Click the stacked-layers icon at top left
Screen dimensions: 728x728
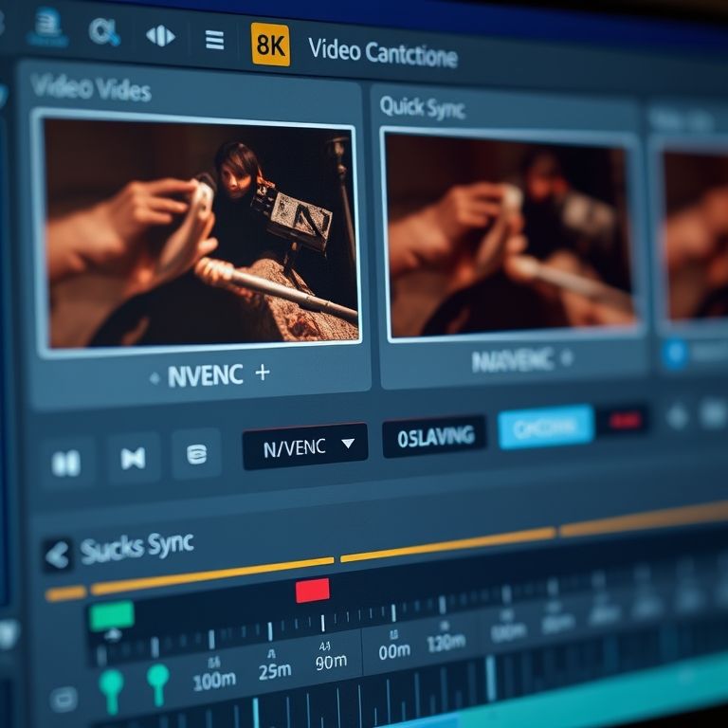(47, 27)
